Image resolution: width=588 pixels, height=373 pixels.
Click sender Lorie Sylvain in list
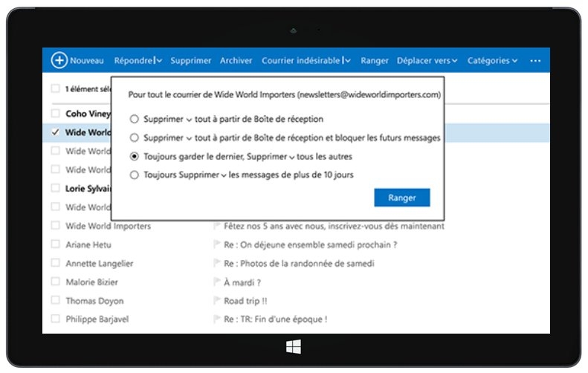click(x=88, y=189)
